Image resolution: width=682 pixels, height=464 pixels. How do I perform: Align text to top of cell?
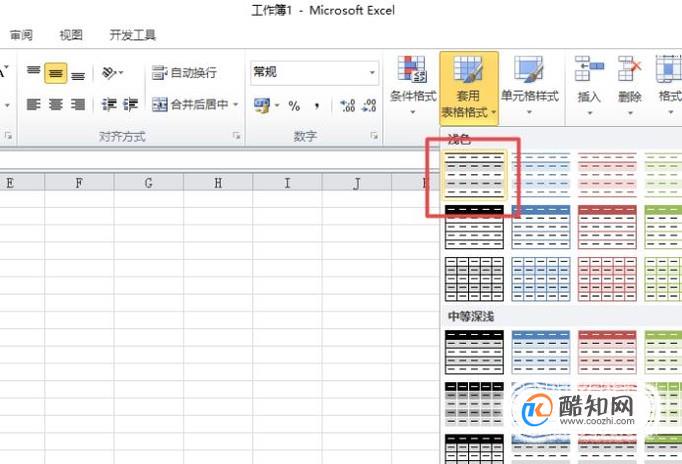[33, 73]
